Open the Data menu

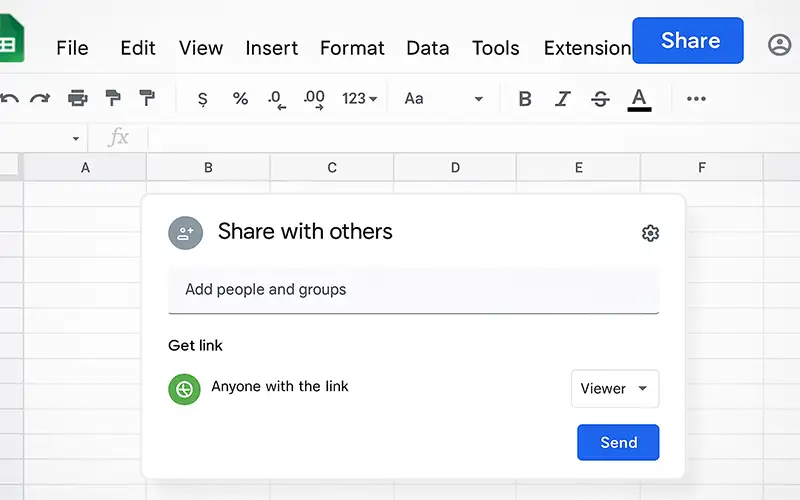click(427, 48)
